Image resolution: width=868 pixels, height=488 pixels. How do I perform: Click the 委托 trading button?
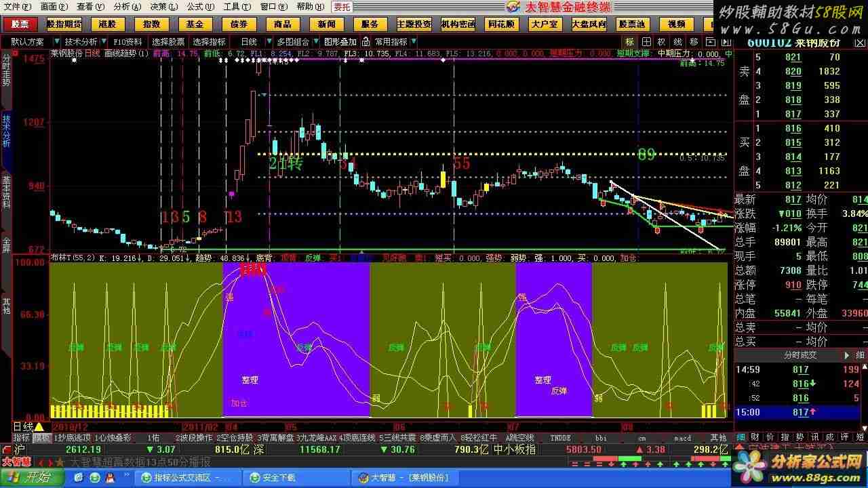tap(342, 7)
